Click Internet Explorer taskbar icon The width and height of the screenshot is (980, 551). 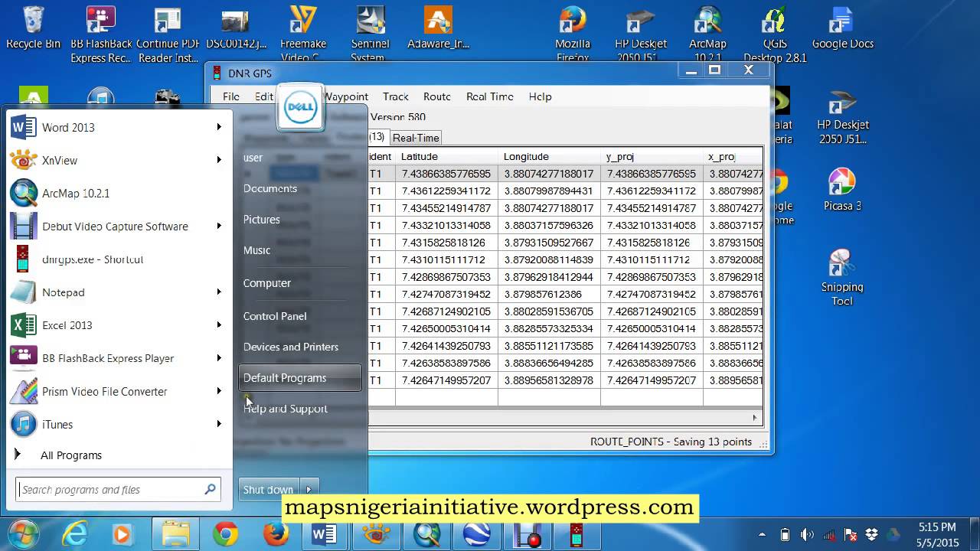tap(74, 533)
